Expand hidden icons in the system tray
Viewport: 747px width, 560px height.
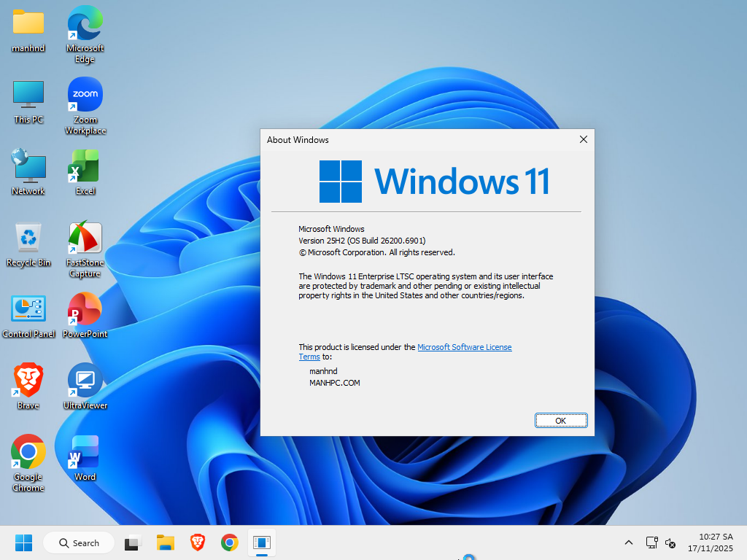pos(628,542)
